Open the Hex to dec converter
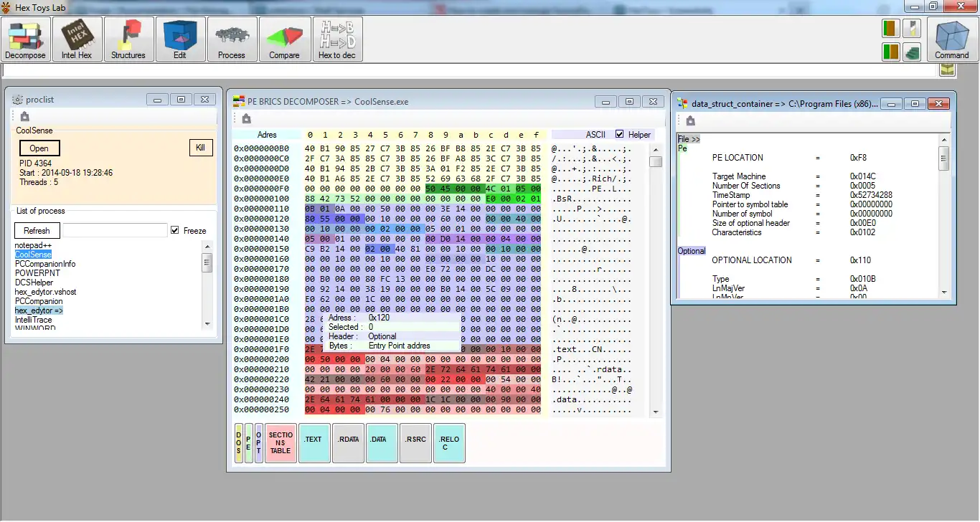The height and width of the screenshot is (522, 980). click(337, 39)
